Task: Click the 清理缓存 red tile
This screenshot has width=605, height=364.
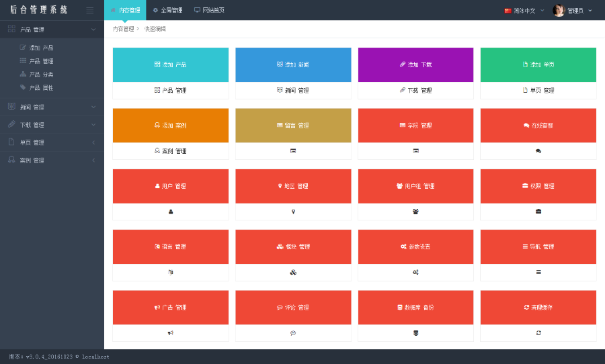Action: (538, 308)
